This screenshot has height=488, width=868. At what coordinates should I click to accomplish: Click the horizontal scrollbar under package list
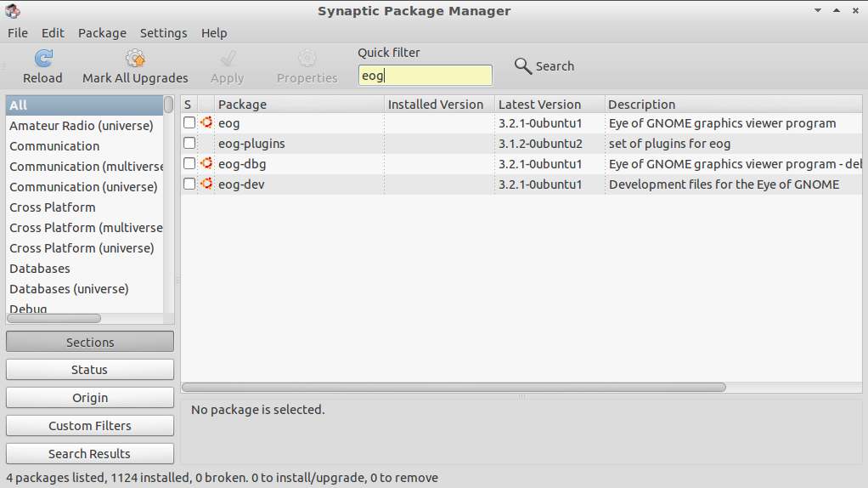[454, 387]
